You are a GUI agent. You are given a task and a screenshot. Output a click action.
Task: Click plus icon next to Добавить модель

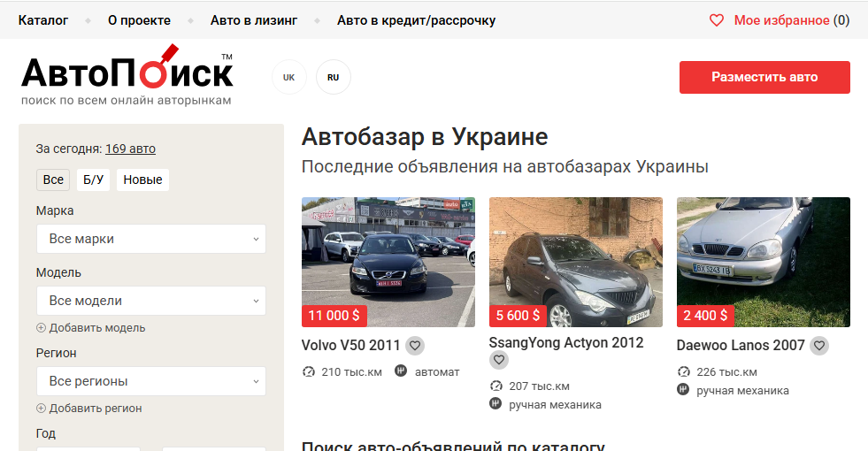pyautogui.click(x=41, y=327)
